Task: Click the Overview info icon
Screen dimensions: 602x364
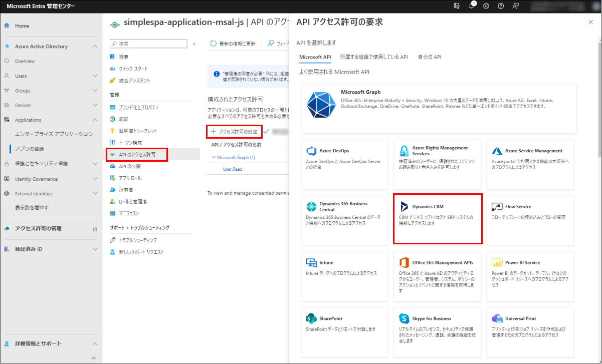Action: (x=7, y=61)
